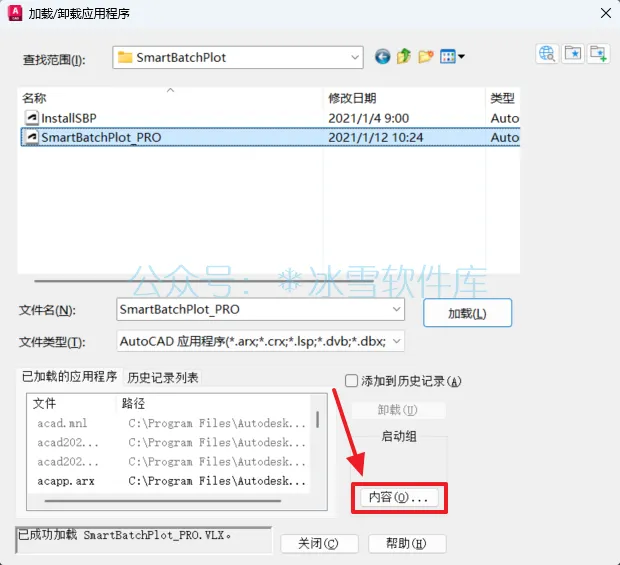Screen dimensions: 620x565
Task: Click the loaded applications horizontal scrollbar
Action: tap(163, 501)
